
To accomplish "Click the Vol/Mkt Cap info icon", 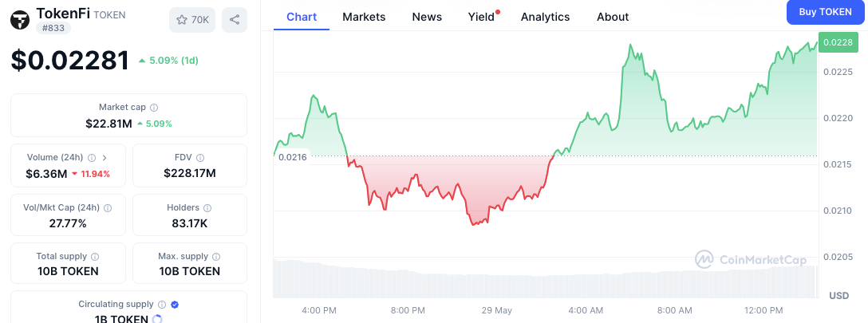I will (108, 207).
